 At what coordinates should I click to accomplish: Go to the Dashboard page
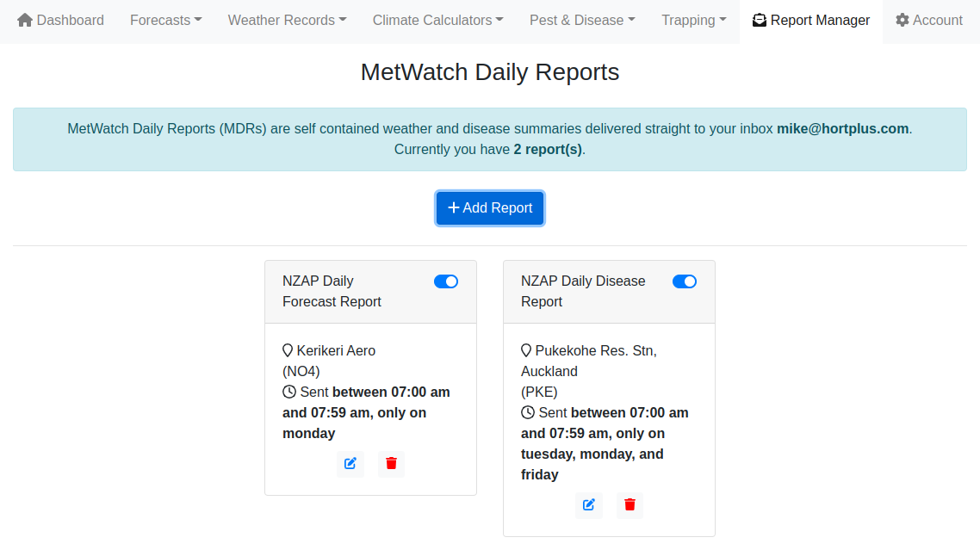pos(60,20)
